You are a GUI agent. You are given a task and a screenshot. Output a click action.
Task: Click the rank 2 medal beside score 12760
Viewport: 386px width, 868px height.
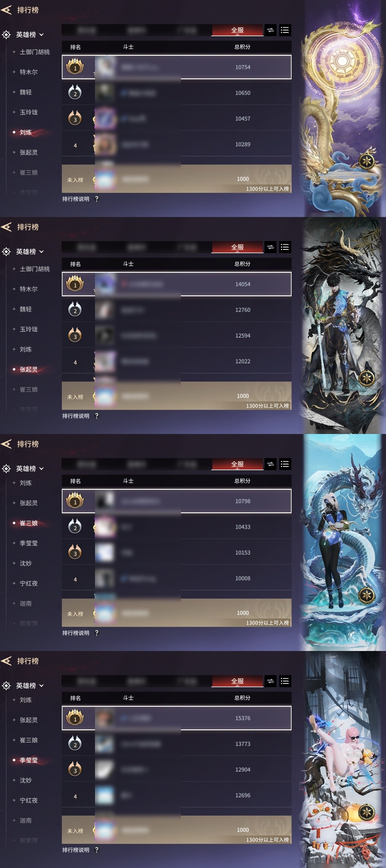coord(75,310)
